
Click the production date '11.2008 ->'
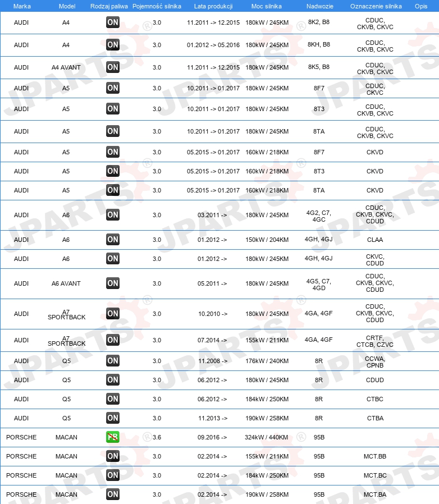click(x=213, y=361)
